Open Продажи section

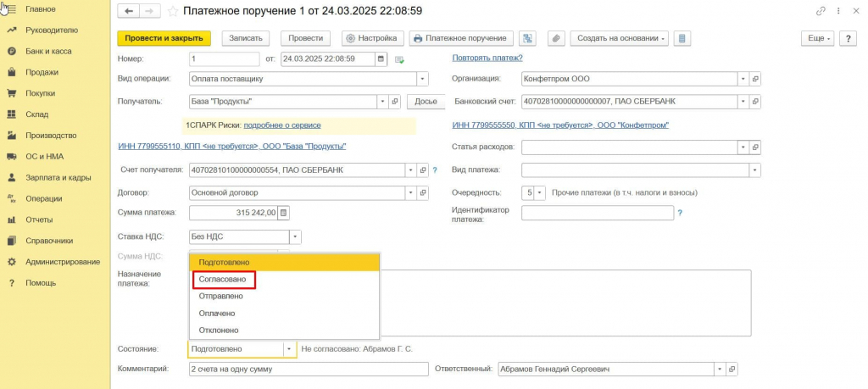42,73
